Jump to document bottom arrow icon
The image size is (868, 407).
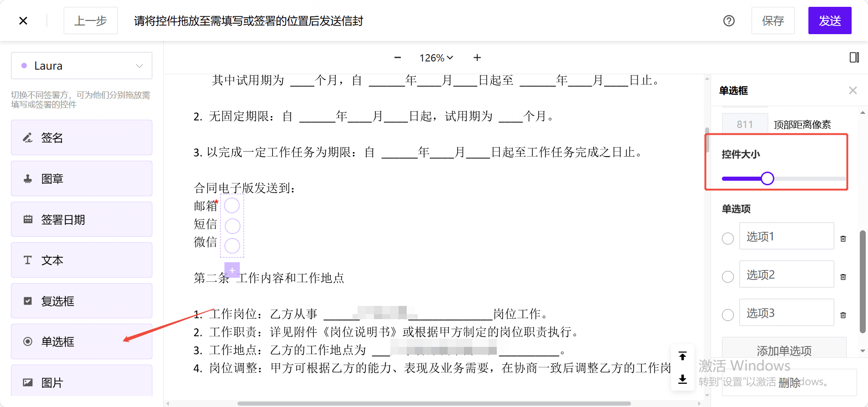(x=682, y=379)
